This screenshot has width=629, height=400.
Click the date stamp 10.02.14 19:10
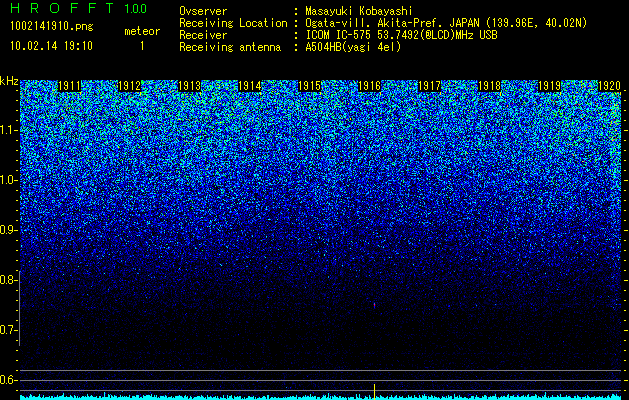point(51,45)
